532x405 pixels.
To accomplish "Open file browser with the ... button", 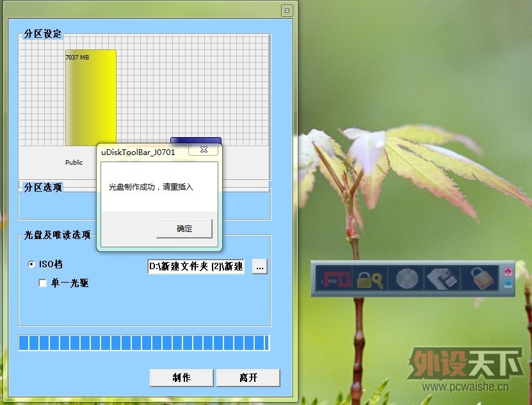I will pyautogui.click(x=259, y=267).
